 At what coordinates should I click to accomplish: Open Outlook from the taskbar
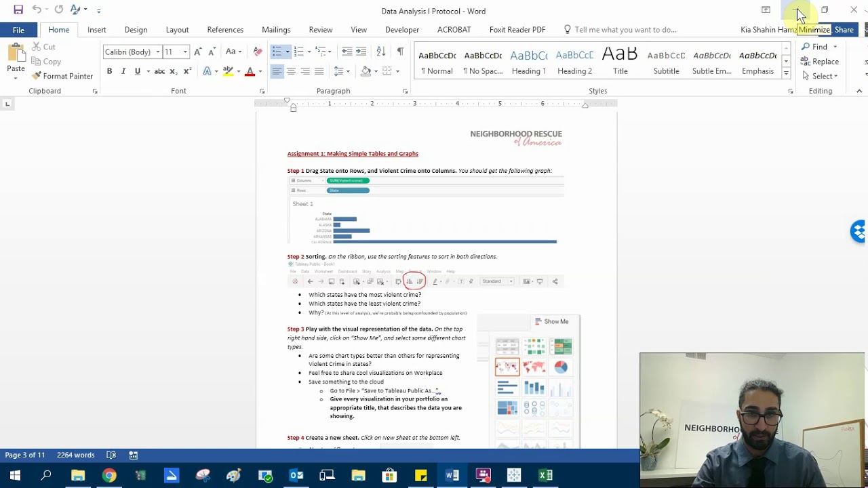(x=296, y=475)
